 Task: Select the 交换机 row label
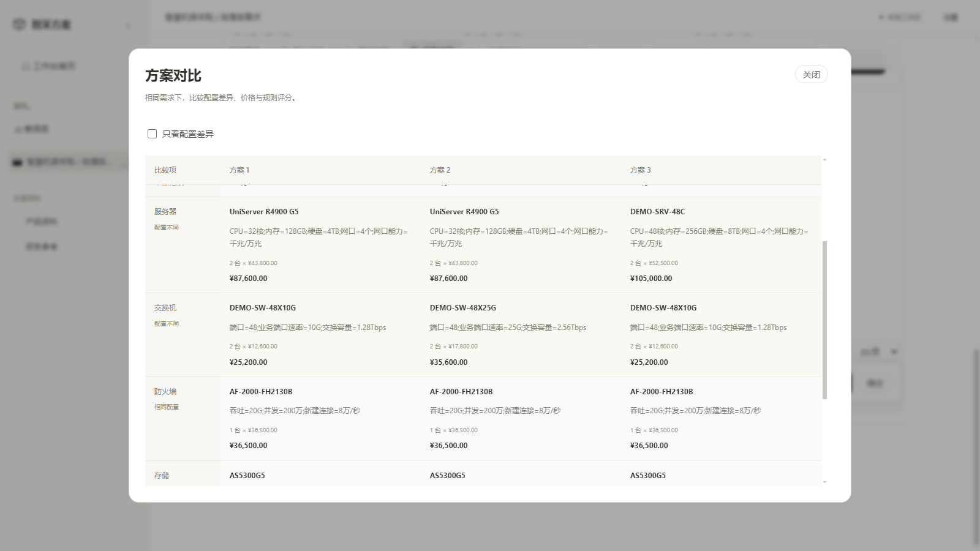click(x=165, y=308)
